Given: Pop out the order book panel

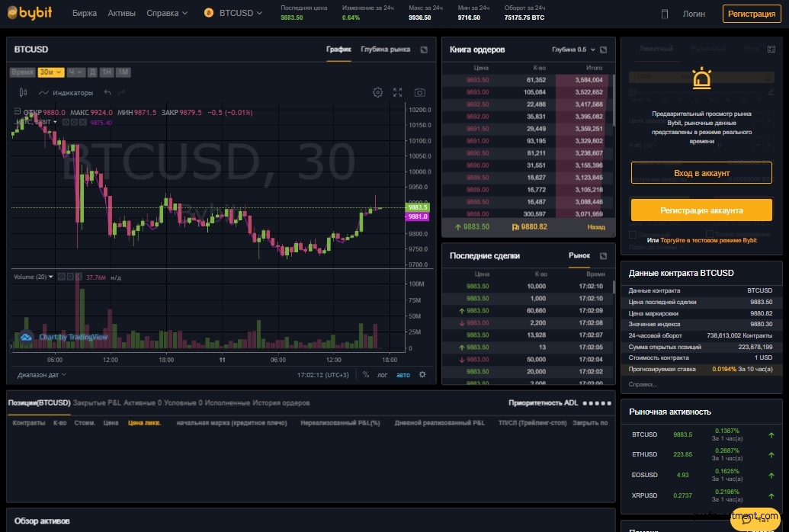Looking at the screenshot, I should 603,50.
